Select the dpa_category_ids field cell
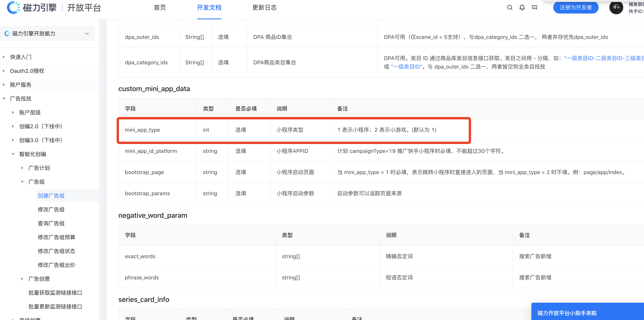Viewport: 644px width, 320px height. click(x=149, y=62)
